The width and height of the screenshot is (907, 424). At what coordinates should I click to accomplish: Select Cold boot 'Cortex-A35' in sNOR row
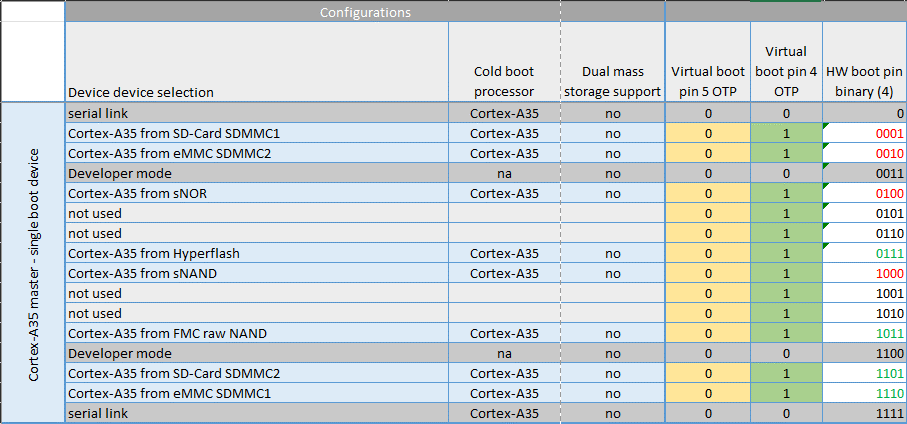(x=504, y=194)
